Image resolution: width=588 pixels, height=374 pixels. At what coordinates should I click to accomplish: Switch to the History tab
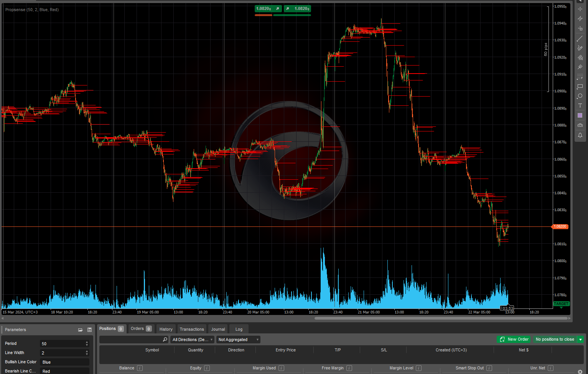coord(166,329)
